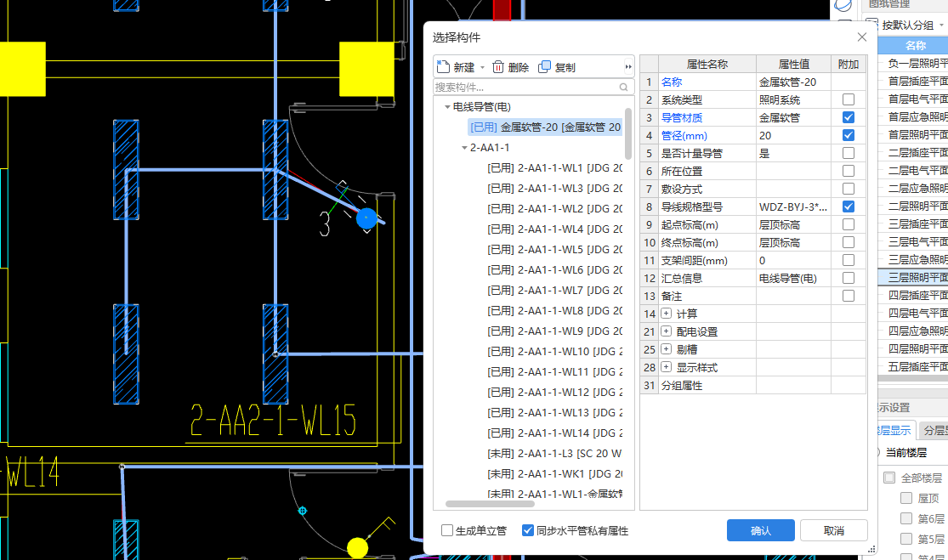The image size is (948, 560).
Task: Toggle 是否计量导管 附加 checkbox
Action: click(x=849, y=154)
